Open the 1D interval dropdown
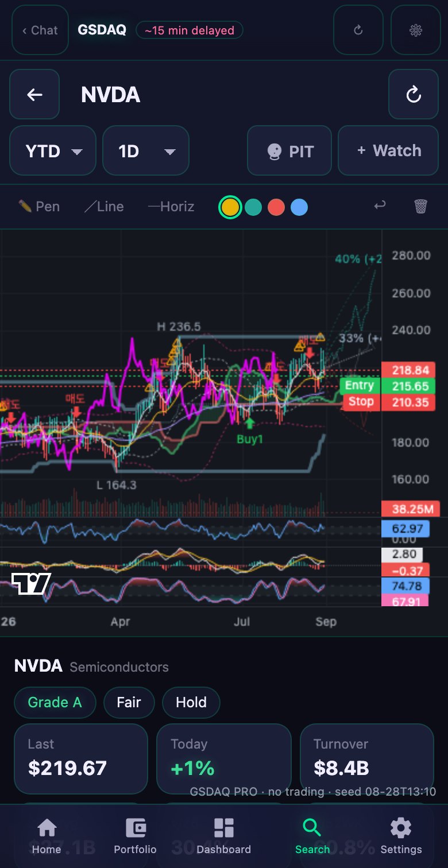448x868 pixels. [x=146, y=151]
